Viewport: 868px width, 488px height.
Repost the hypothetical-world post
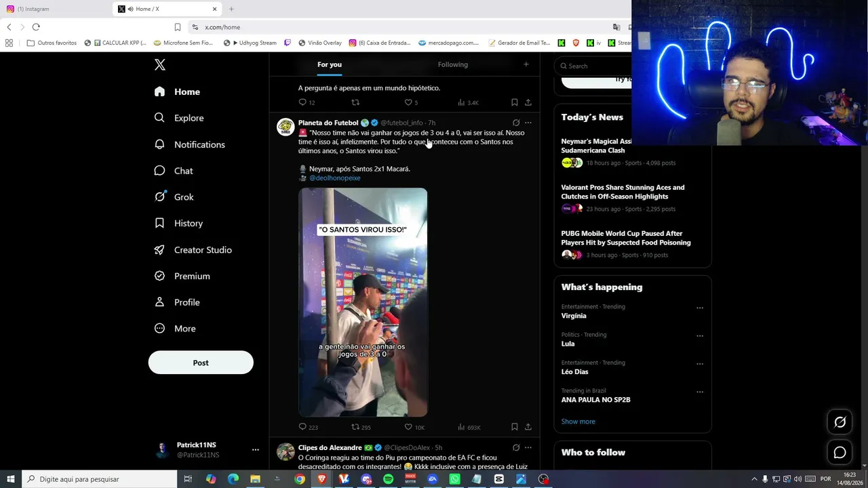tap(355, 102)
